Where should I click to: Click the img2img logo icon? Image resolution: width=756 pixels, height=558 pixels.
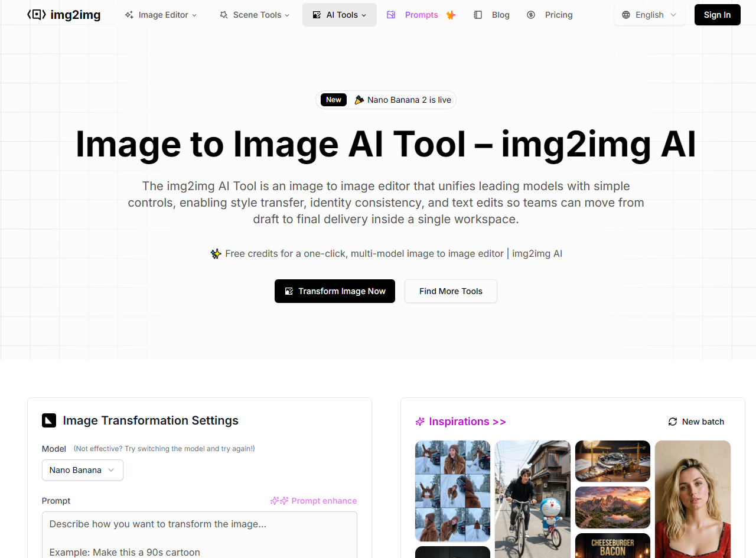(x=37, y=15)
